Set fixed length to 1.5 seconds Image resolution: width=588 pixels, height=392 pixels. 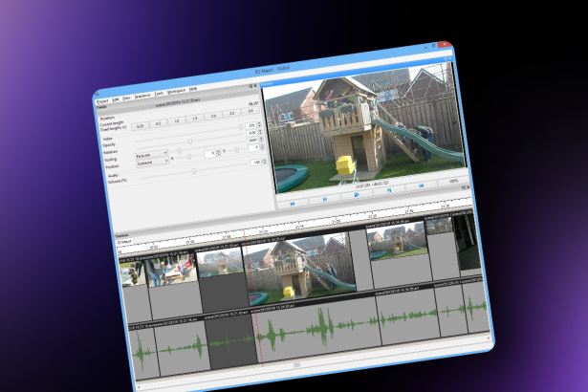[x=194, y=120]
